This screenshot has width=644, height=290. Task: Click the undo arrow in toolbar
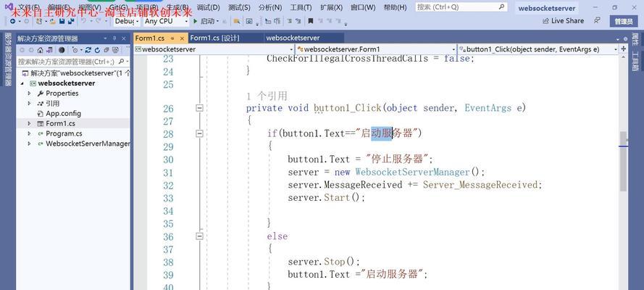point(83,21)
